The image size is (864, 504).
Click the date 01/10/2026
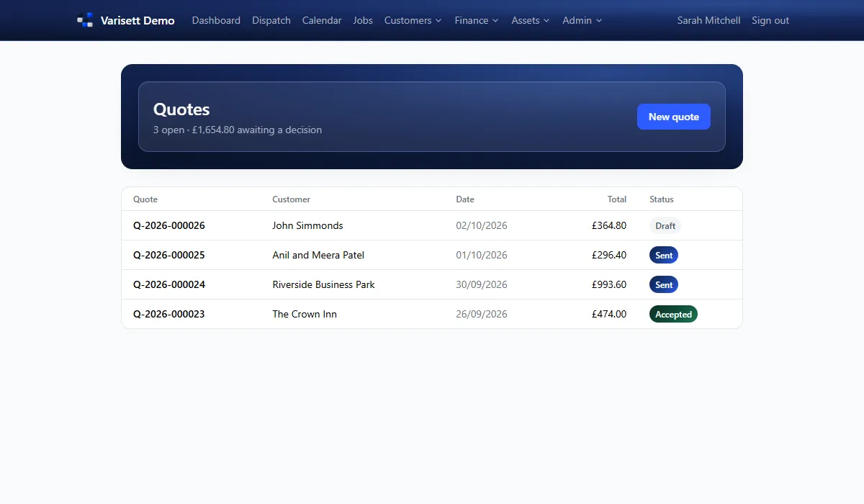click(482, 255)
